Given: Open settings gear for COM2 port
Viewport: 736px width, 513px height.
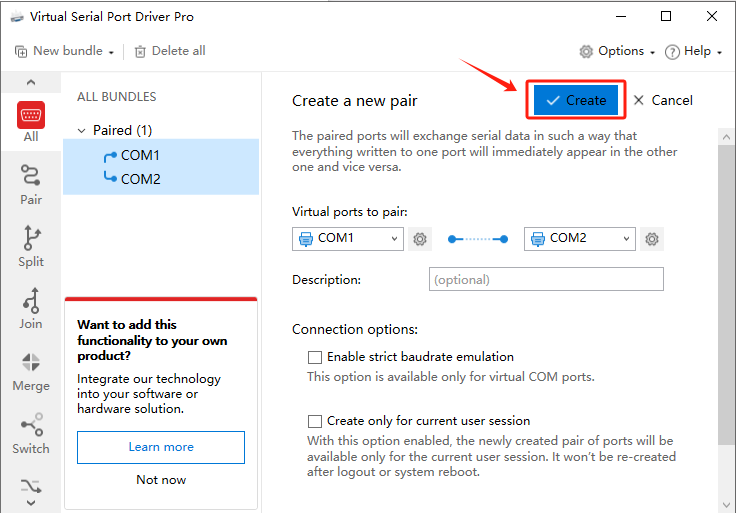Looking at the screenshot, I should [x=652, y=239].
